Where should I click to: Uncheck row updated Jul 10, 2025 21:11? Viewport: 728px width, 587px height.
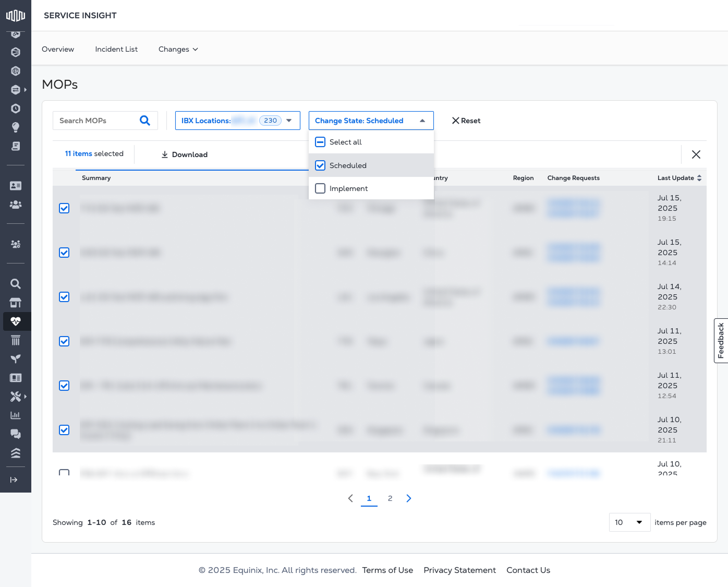pos(64,430)
